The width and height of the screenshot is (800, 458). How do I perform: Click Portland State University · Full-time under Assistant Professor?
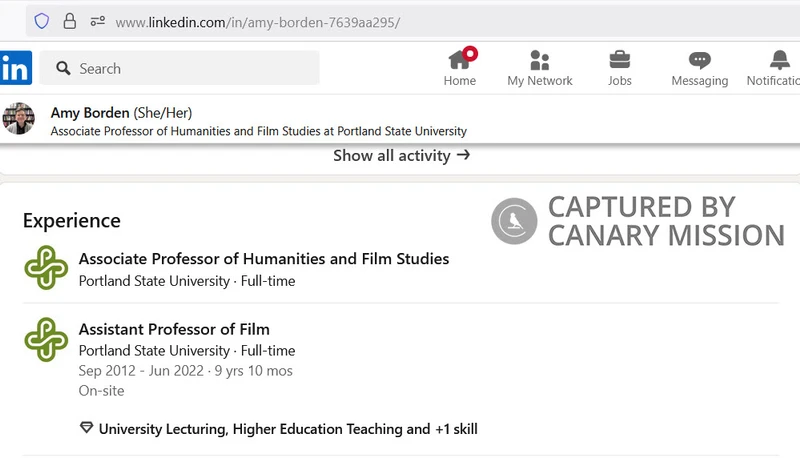(187, 351)
